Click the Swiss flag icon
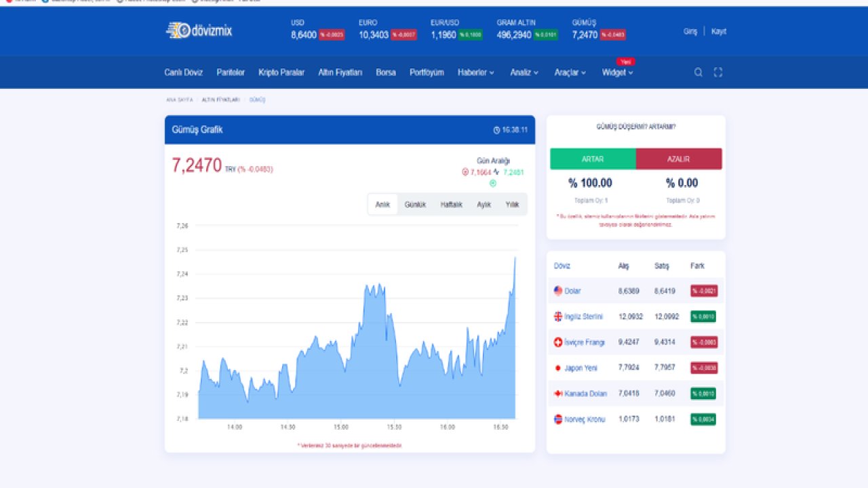Viewport: 868px width, 488px height. [558, 342]
